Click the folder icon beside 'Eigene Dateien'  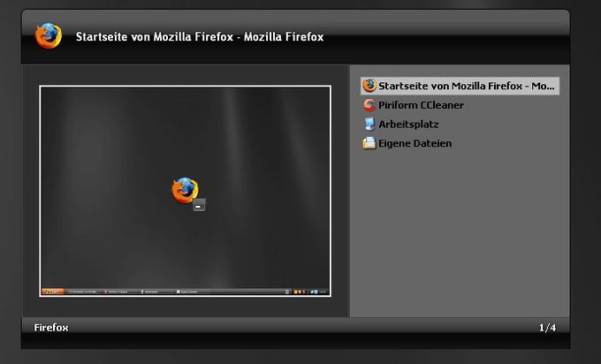click(x=369, y=143)
